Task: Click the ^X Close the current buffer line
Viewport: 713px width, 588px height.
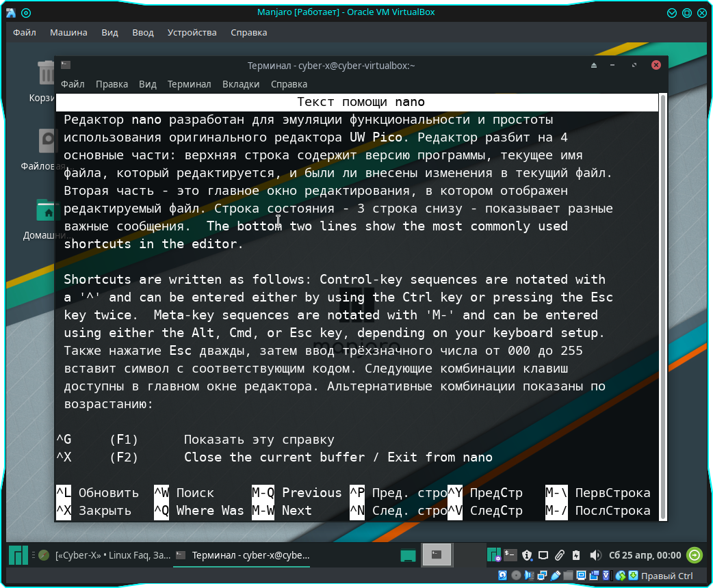Action: [x=274, y=457]
